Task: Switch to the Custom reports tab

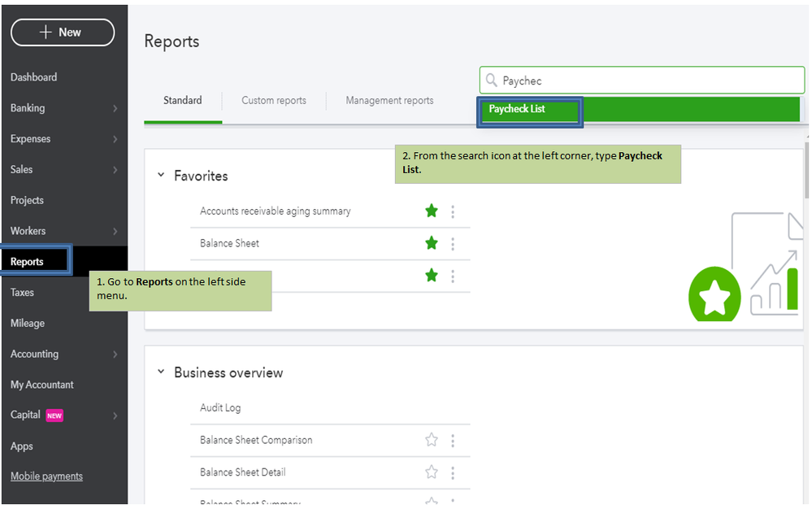Action: coord(274,101)
